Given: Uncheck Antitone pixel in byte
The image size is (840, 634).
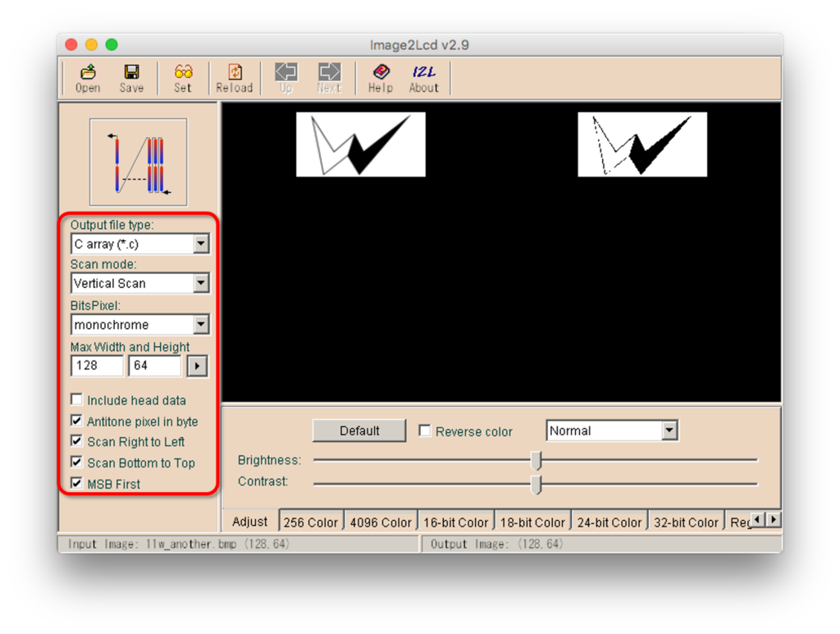Looking at the screenshot, I should pyautogui.click(x=77, y=422).
